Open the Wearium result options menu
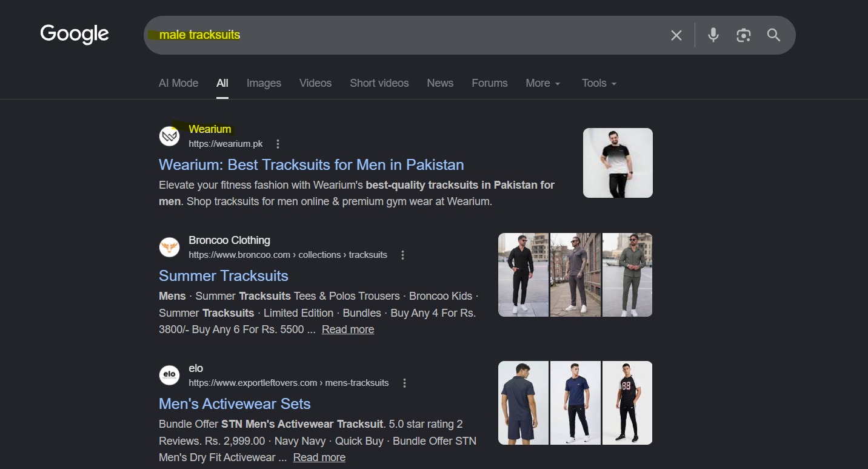Image resolution: width=868 pixels, height=469 pixels. pyautogui.click(x=278, y=144)
